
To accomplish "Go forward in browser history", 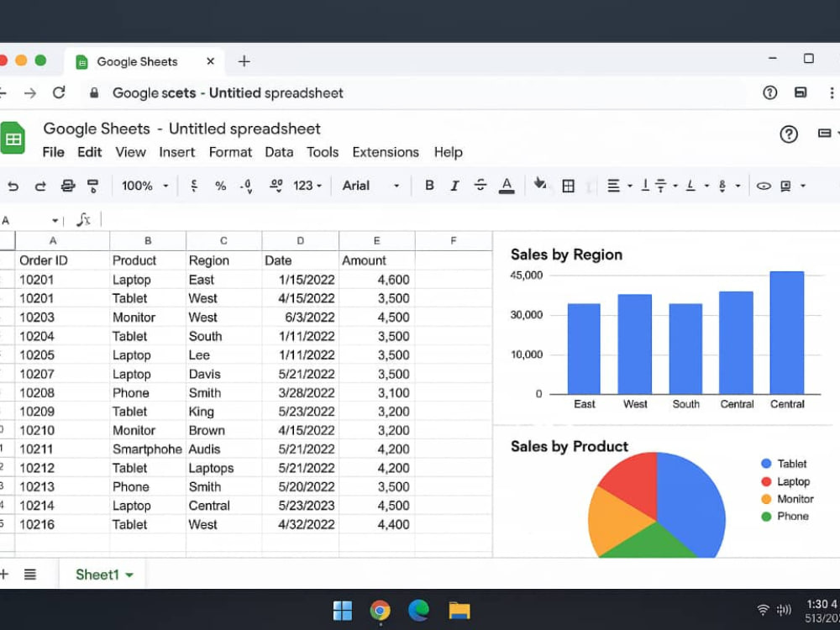I will click(x=30, y=93).
